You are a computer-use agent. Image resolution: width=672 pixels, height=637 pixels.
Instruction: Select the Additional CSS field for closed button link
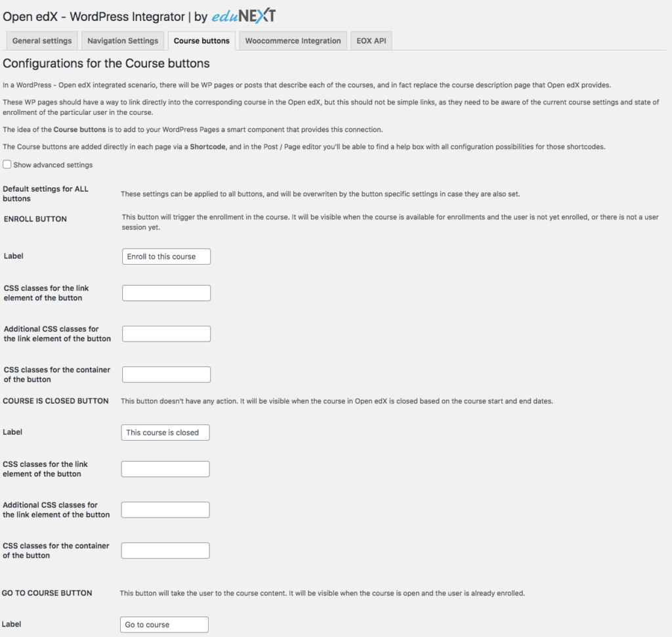pyautogui.click(x=165, y=509)
